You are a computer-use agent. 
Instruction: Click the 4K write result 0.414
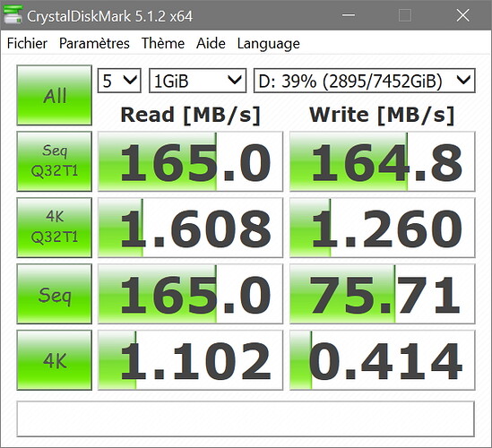(382, 360)
